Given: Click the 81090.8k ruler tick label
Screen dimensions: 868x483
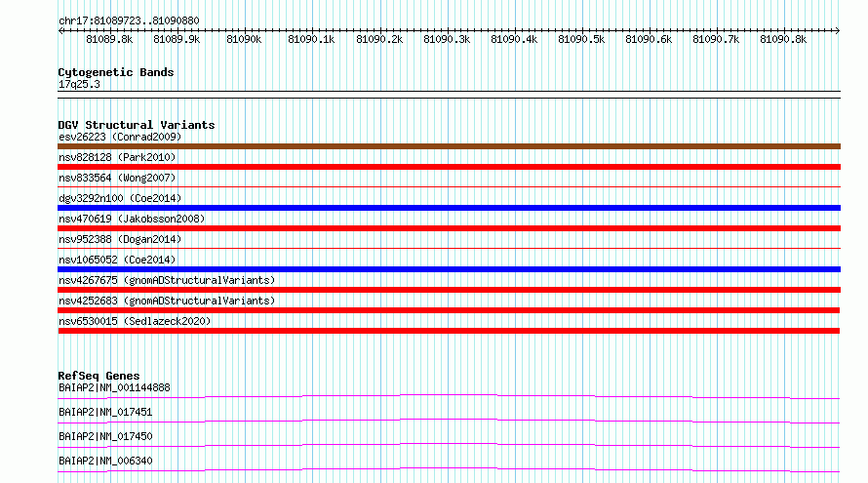Looking at the screenshot, I should [783, 39].
